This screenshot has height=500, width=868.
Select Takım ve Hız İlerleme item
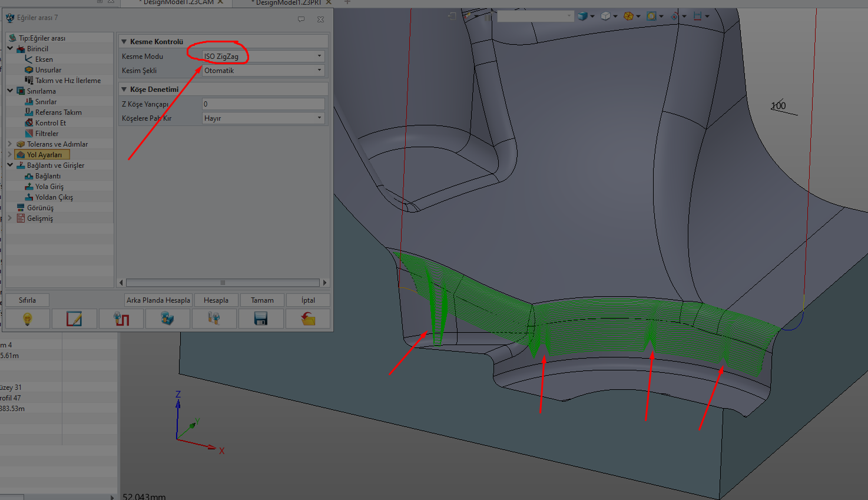click(68, 81)
